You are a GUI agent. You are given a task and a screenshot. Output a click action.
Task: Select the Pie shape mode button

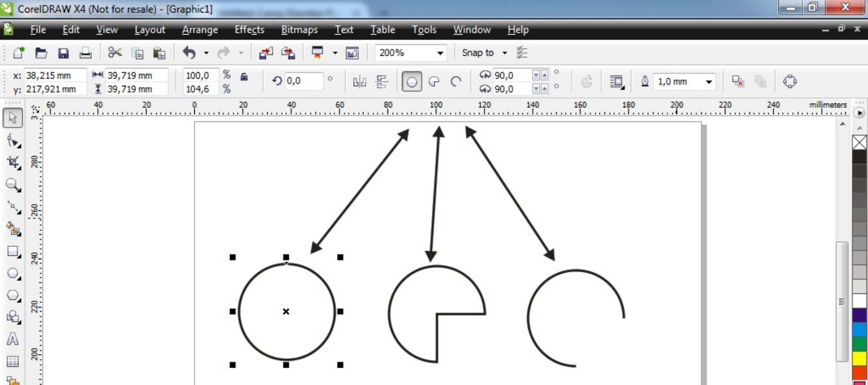(x=434, y=82)
